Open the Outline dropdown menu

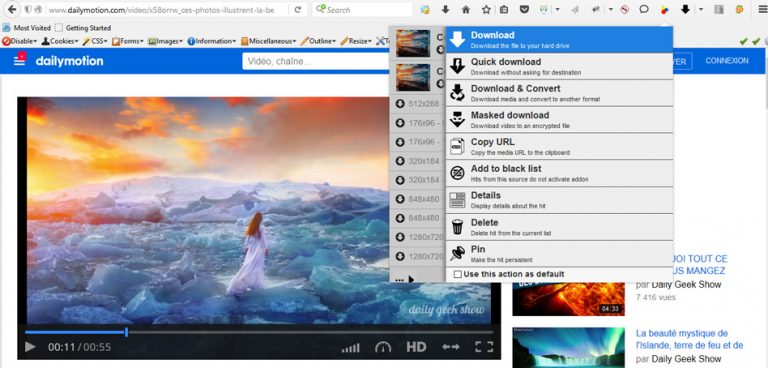318,42
